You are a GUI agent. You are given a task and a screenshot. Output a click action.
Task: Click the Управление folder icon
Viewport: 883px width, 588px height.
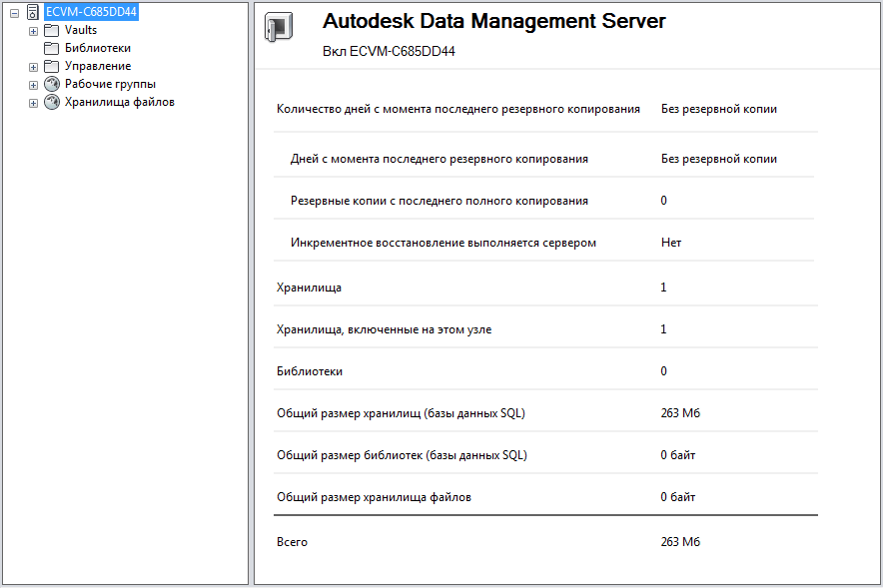(52, 66)
